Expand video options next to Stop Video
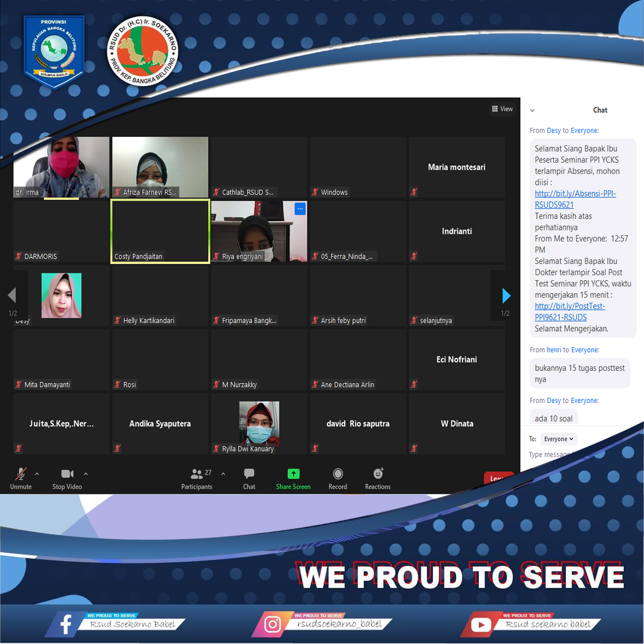The height and width of the screenshot is (644, 644). pos(86,474)
